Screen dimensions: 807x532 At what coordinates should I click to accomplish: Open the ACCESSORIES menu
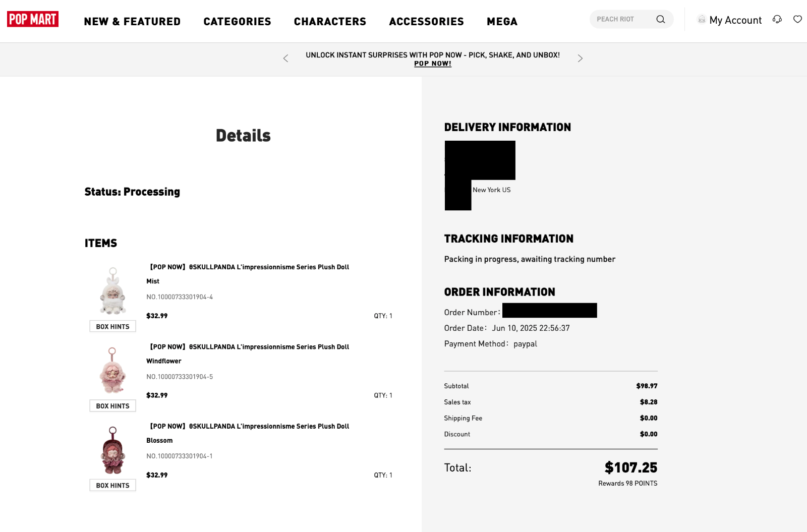tap(426, 22)
